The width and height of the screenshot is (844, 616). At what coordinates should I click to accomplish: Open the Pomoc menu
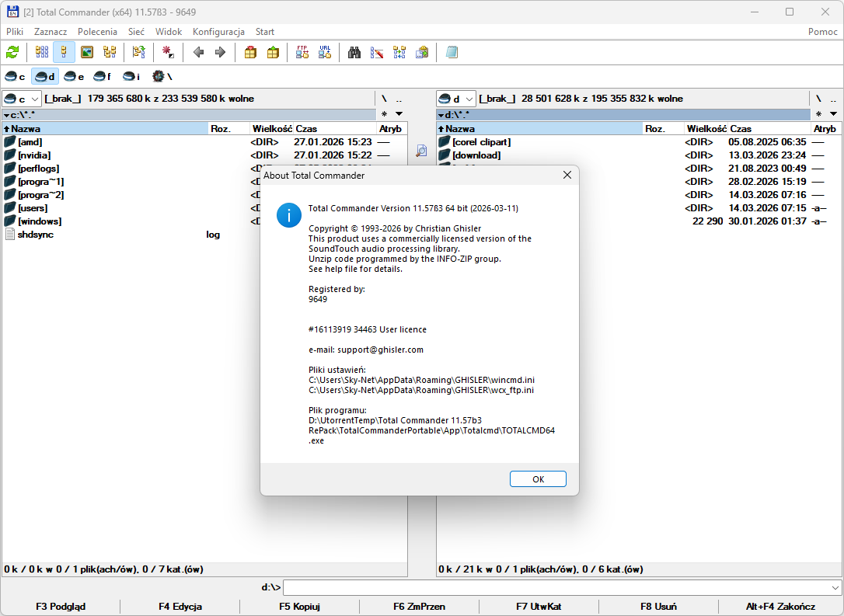(822, 32)
